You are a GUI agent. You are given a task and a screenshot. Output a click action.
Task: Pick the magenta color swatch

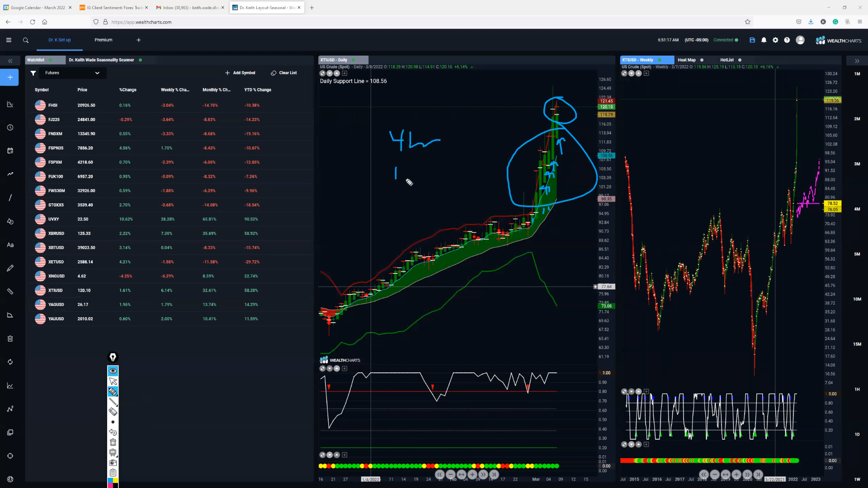[110, 486]
